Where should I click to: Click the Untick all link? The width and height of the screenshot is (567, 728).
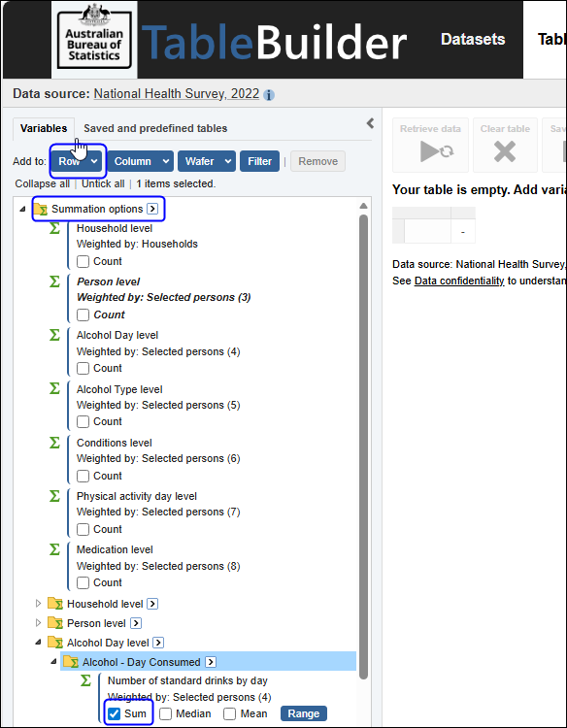click(103, 183)
